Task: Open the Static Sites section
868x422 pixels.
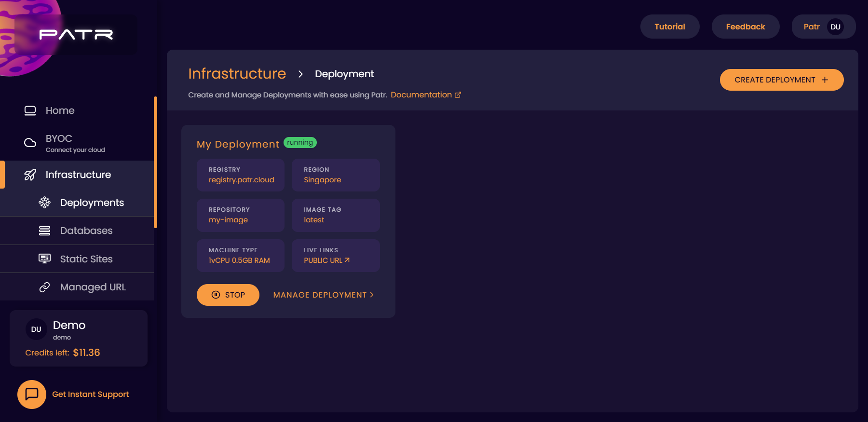Action: coord(77,259)
